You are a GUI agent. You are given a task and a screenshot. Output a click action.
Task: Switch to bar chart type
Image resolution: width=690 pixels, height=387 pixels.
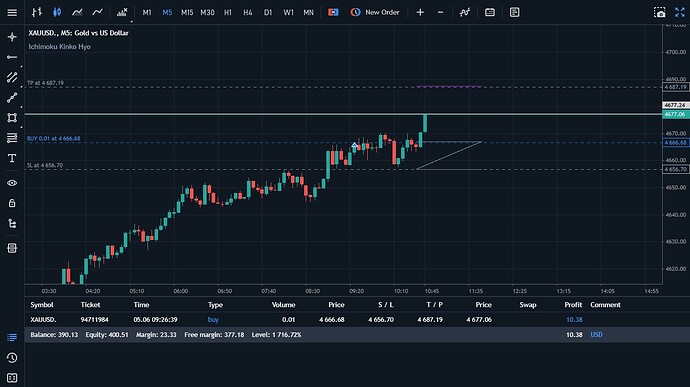pos(37,12)
